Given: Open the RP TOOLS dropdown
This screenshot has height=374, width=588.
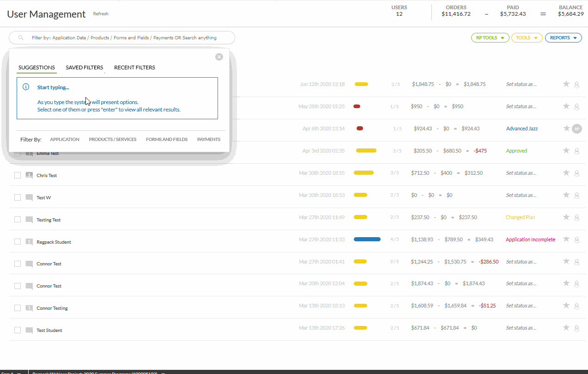Looking at the screenshot, I should coord(490,37).
